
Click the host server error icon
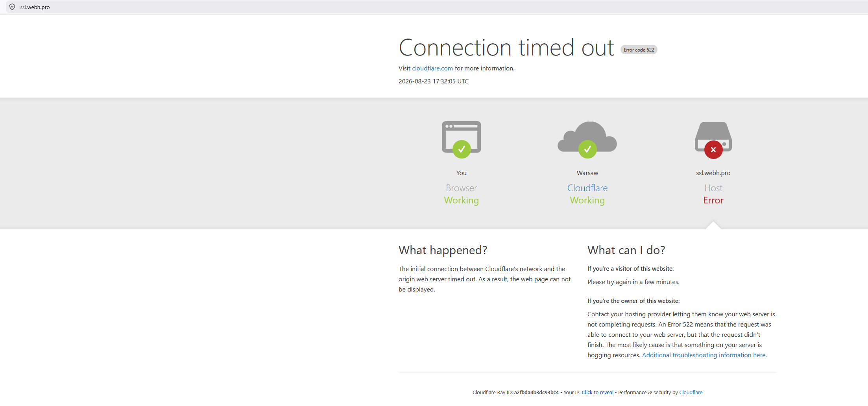(x=713, y=140)
